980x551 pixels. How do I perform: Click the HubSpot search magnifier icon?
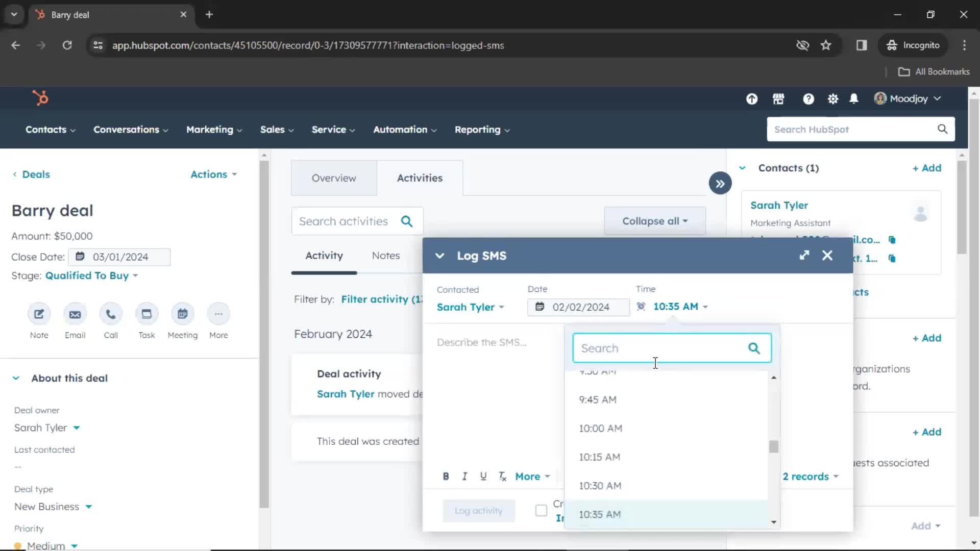pos(942,129)
